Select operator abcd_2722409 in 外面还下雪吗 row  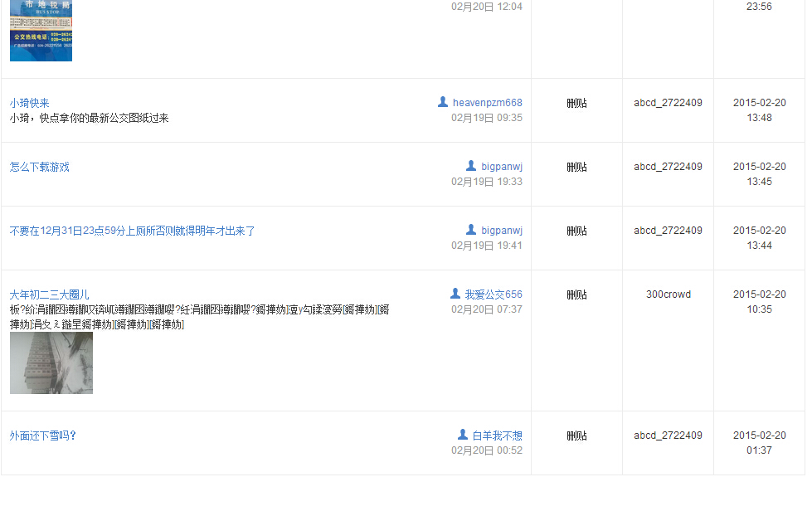point(668,436)
